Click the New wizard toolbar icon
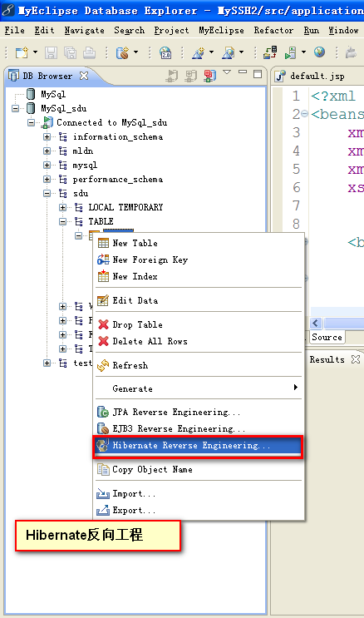 pyautogui.click(x=22, y=52)
